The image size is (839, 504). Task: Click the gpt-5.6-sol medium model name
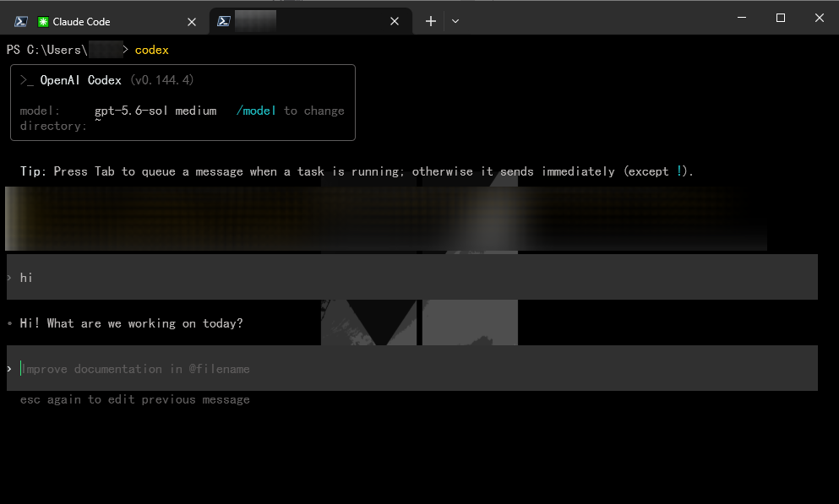(x=155, y=111)
